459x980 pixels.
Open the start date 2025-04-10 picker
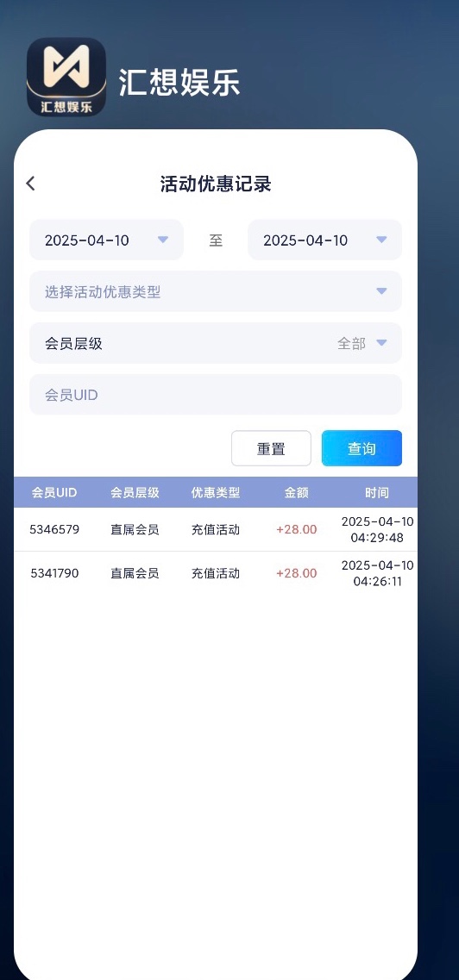[106, 240]
